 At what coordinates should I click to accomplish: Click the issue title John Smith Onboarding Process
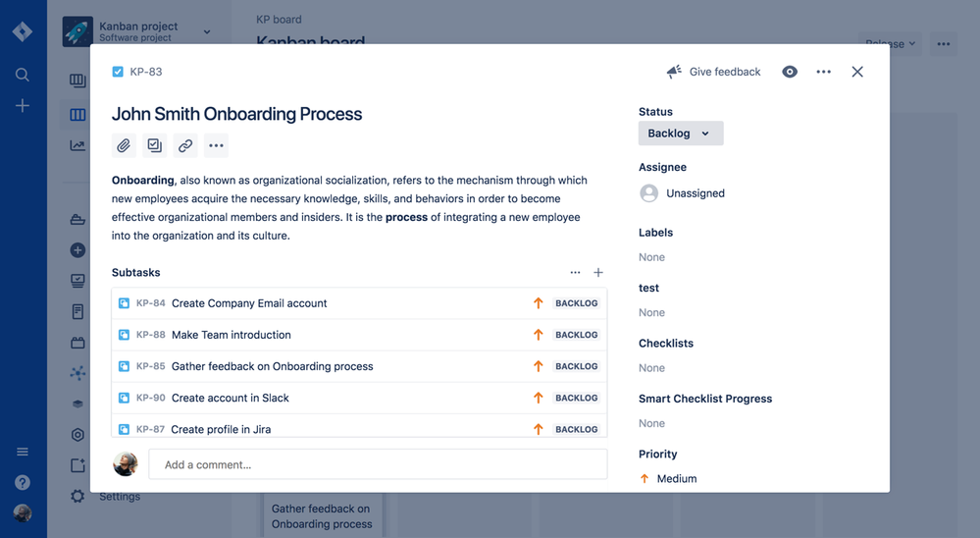point(236,114)
